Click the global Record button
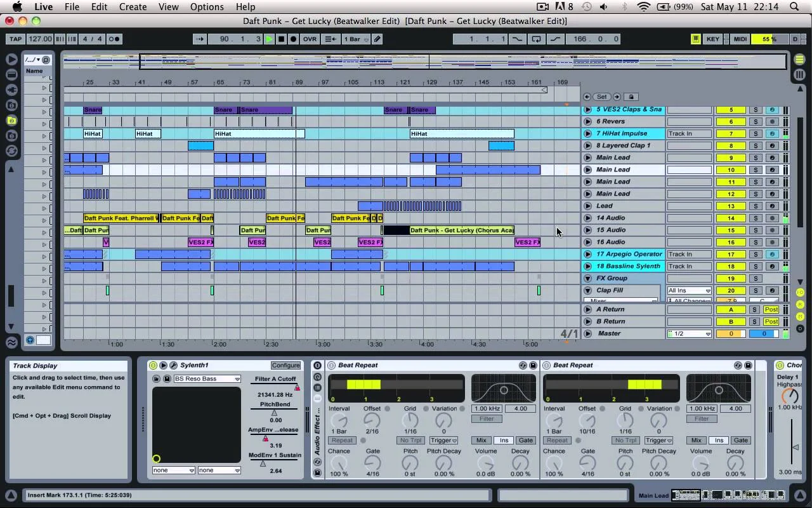 tap(293, 39)
